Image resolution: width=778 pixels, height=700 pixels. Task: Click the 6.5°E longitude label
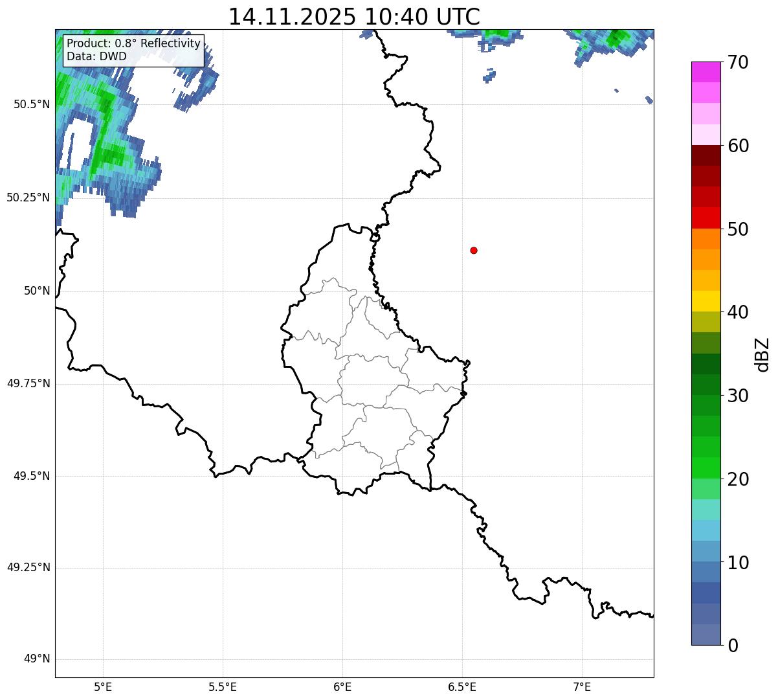click(x=462, y=686)
